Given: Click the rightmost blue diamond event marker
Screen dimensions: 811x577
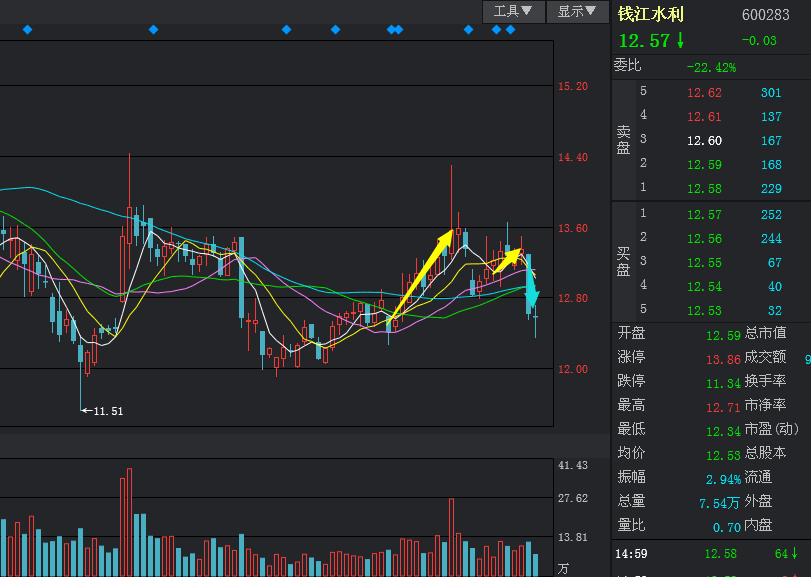Looking at the screenshot, I should [x=510, y=30].
